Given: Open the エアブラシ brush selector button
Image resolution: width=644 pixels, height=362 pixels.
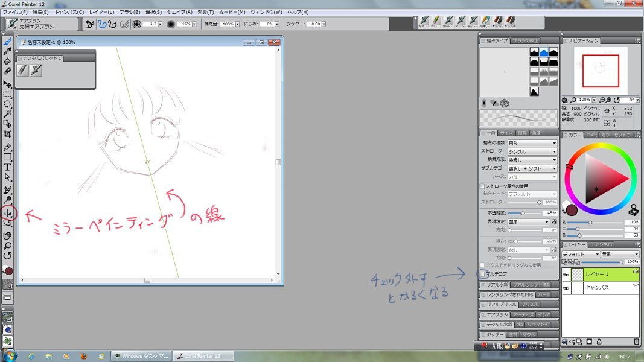Looking at the screenshot, I should tap(41, 24).
